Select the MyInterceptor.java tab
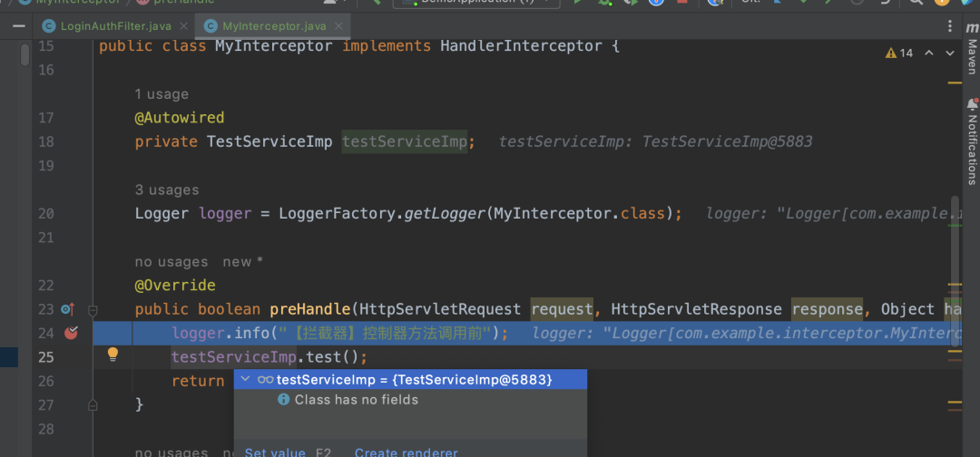Image resolution: width=980 pixels, height=457 pixels. click(x=273, y=26)
